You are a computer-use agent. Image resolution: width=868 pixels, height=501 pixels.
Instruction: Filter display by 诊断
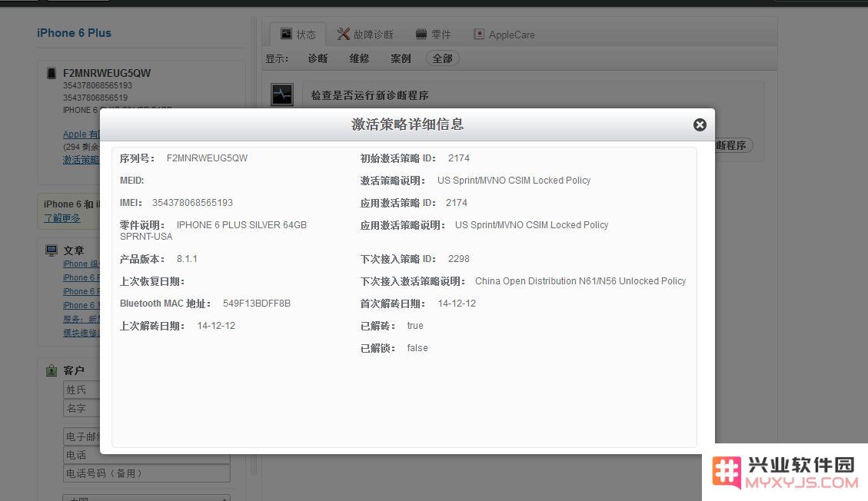[318, 58]
